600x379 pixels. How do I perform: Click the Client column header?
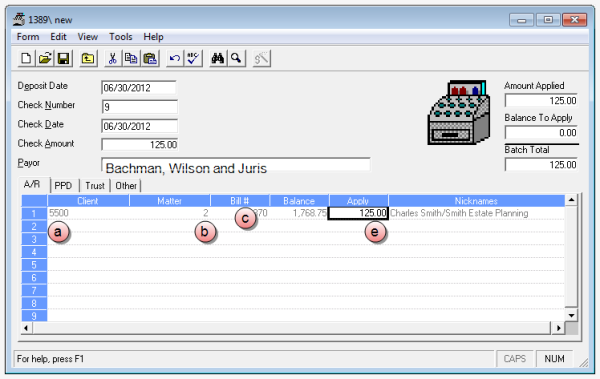point(88,201)
